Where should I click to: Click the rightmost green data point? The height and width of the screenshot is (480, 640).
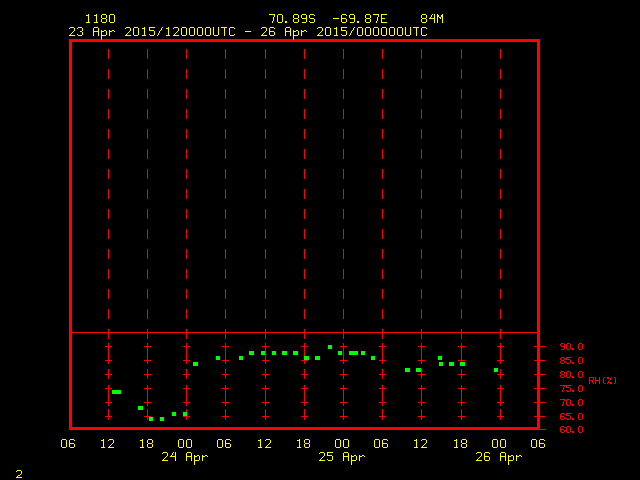[x=496, y=370]
